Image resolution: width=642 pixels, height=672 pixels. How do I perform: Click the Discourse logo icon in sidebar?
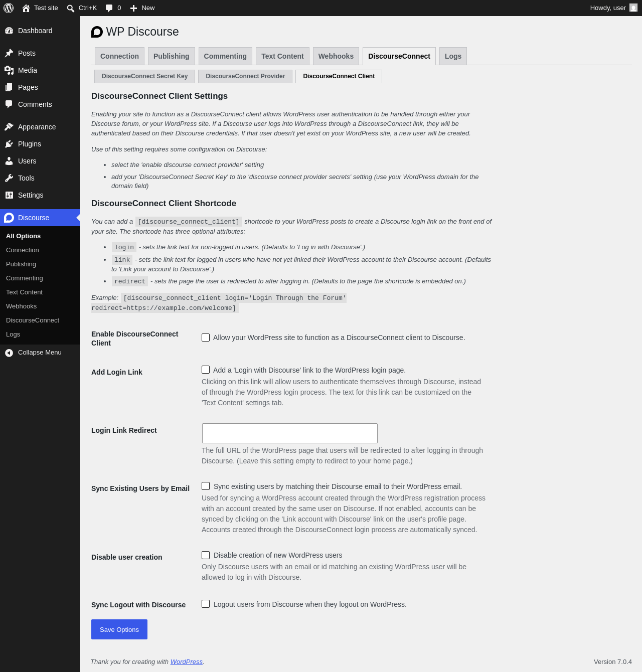9,218
